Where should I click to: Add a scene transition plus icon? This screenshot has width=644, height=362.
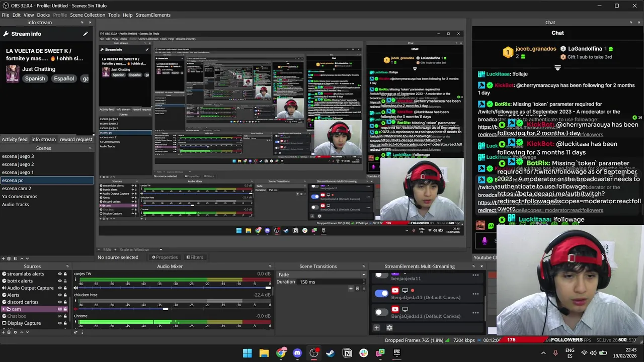point(351,289)
